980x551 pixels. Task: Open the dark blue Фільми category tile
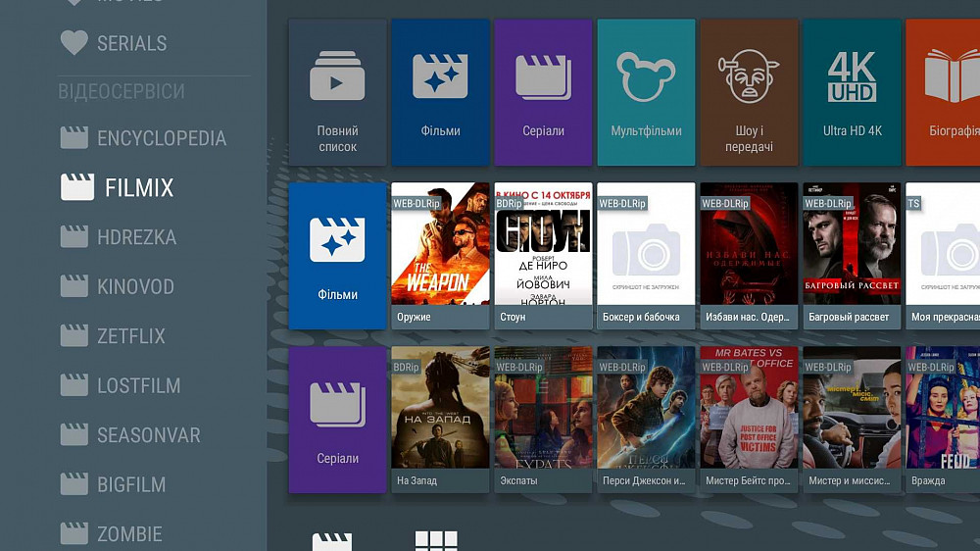click(440, 92)
